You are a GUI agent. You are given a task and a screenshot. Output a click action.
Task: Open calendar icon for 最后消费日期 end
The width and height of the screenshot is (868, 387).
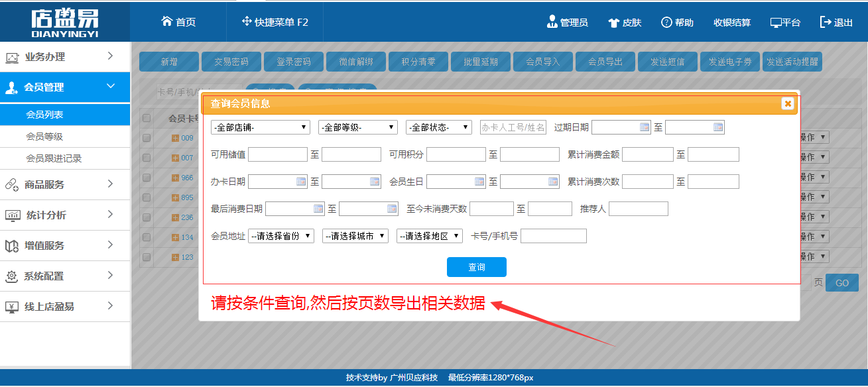pos(392,209)
